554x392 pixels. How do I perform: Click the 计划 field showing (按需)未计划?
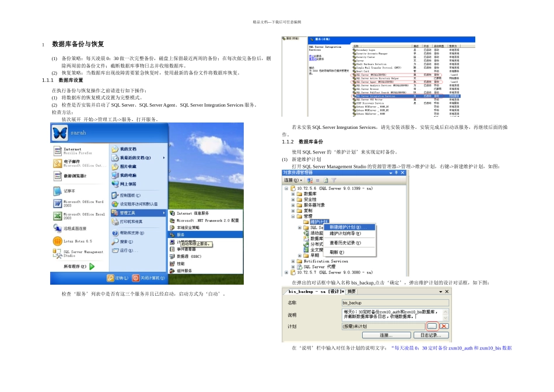[x=383, y=327]
